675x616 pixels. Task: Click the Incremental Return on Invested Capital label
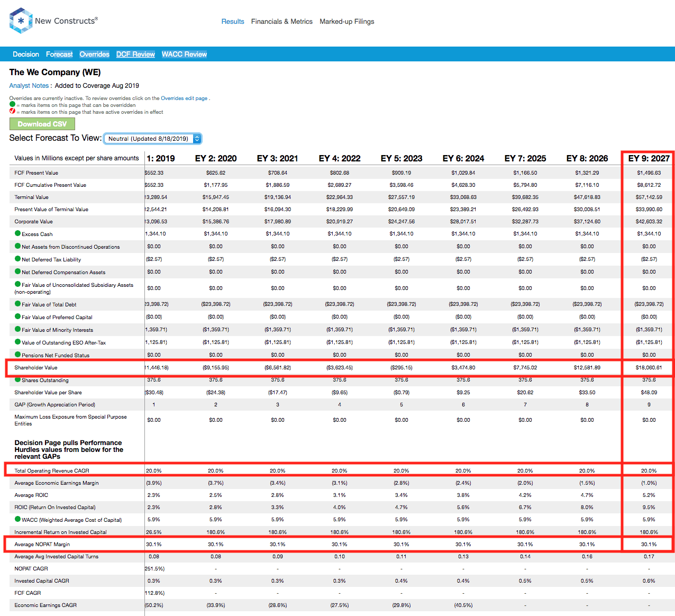click(x=61, y=532)
